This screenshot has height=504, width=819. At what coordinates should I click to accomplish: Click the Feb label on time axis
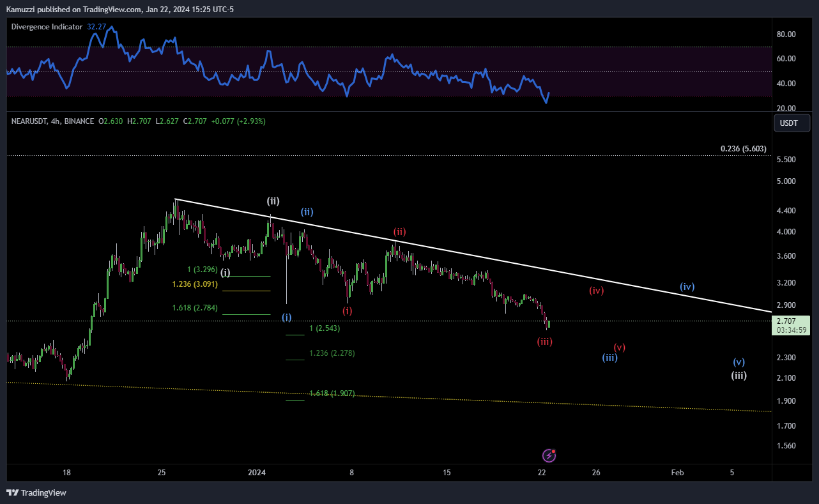tap(677, 473)
